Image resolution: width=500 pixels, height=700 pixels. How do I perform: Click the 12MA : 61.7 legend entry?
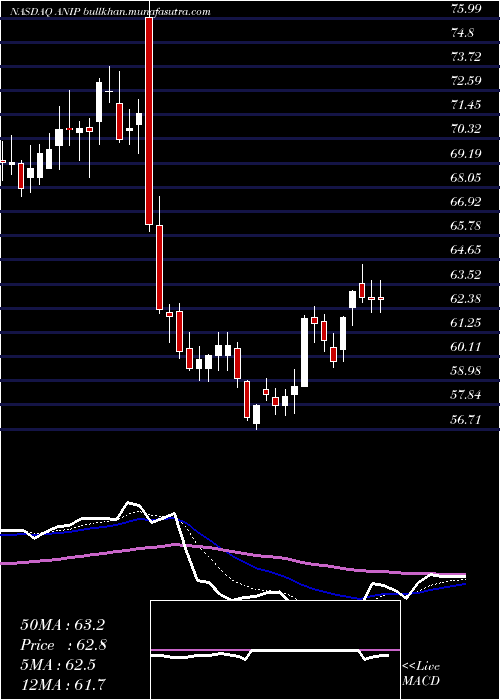62,684
